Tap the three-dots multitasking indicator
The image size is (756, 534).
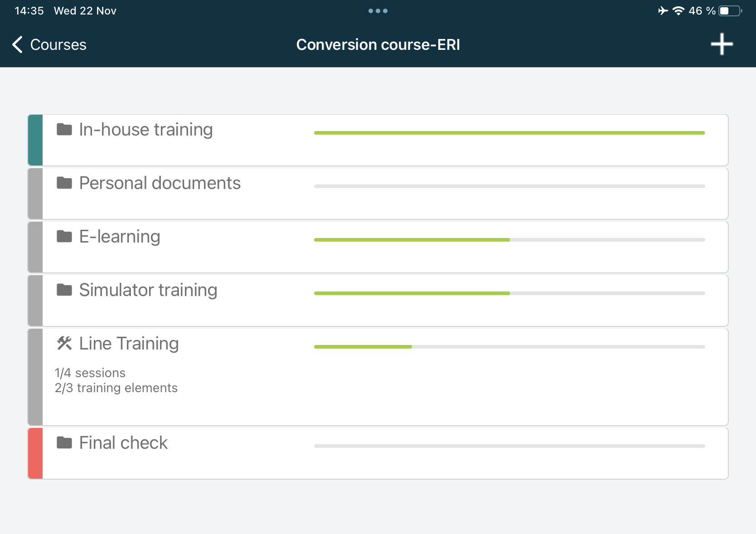(x=378, y=11)
